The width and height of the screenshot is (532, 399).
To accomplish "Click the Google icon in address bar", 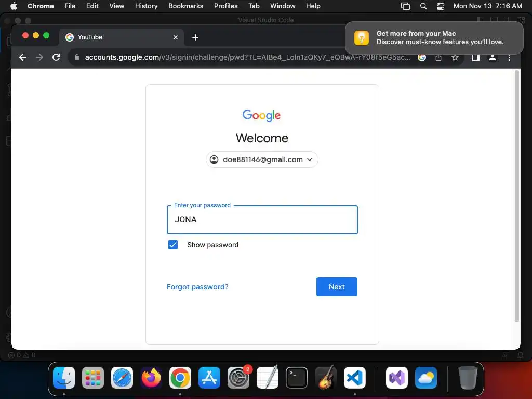I will [422, 57].
